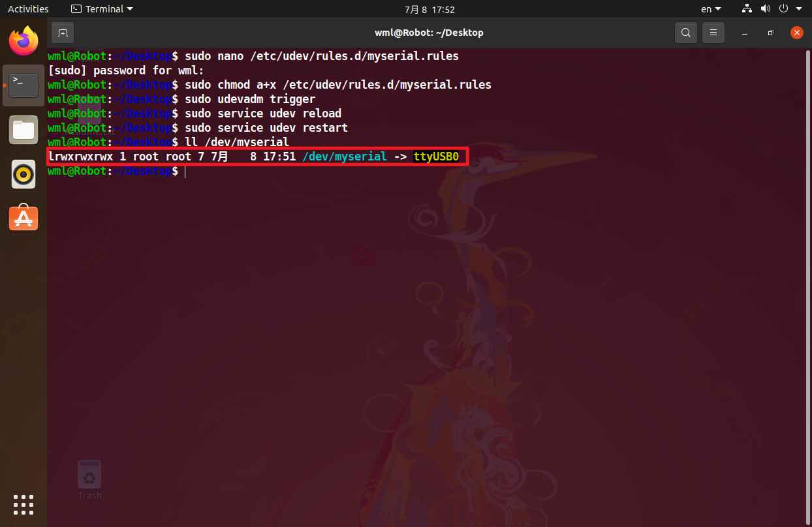The width and height of the screenshot is (812, 527).
Task: Launch Firefox from the dock
Action: pyautogui.click(x=23, y=41)
